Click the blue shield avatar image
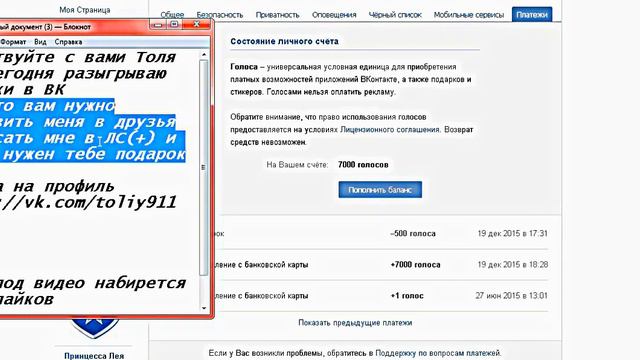Screen dimensions: 640x360 tap(95, 328)
